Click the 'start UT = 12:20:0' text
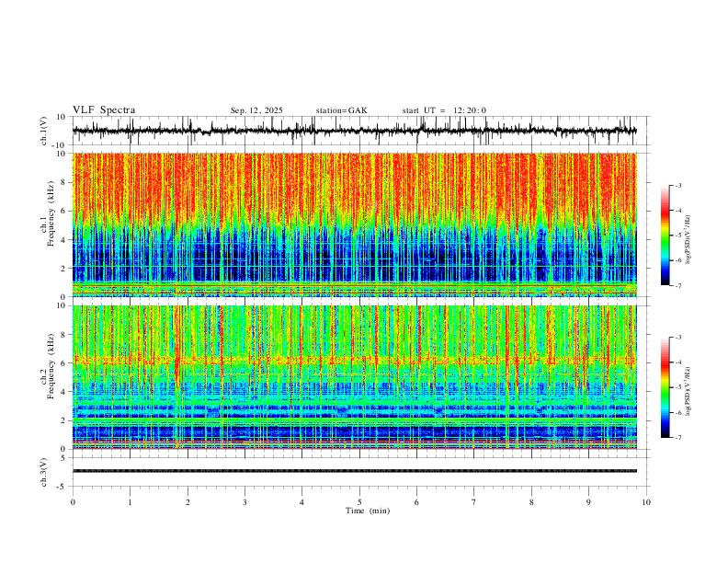This screenshot has height=563, width=728. (x=444, y=110)
